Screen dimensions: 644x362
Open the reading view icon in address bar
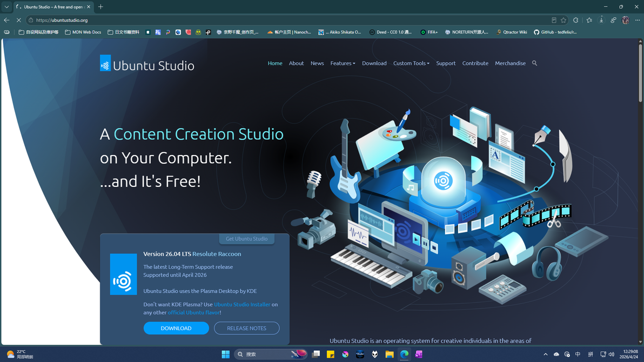click(554, 20)
